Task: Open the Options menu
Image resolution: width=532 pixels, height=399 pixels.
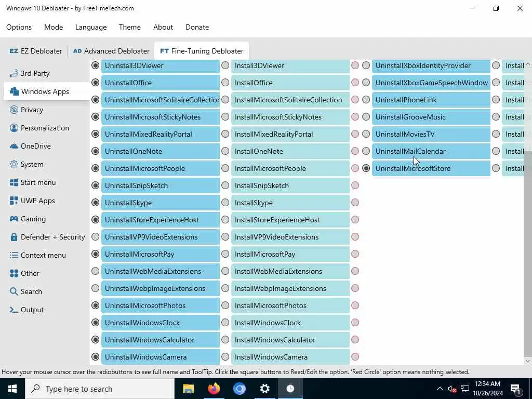Action: pyautogui.click(x=19, y=27)
